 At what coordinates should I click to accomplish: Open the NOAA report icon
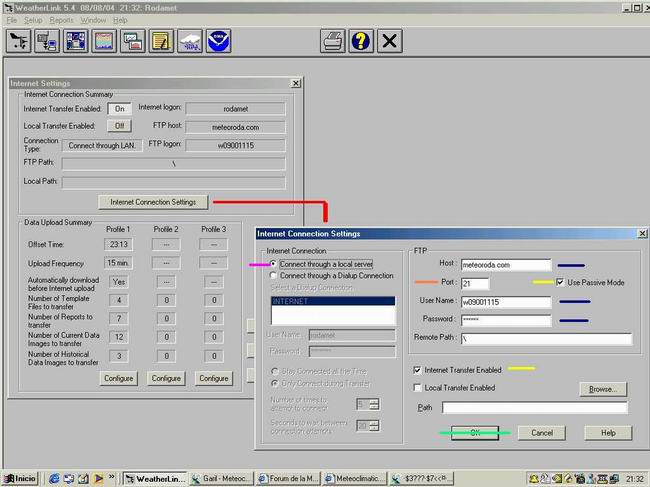pyautogui.click(x=218, y=41)
